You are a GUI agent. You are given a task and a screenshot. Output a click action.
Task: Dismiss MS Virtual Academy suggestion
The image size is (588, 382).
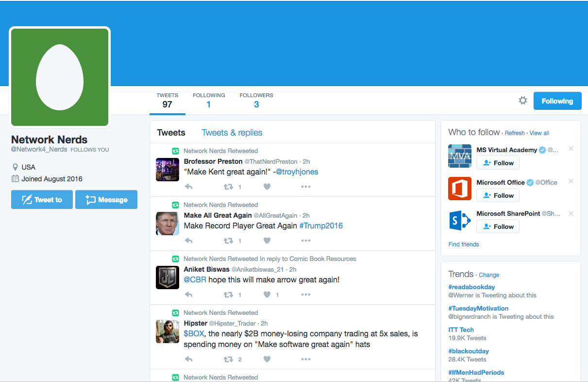pyautogui.click(x=571, y=149)
